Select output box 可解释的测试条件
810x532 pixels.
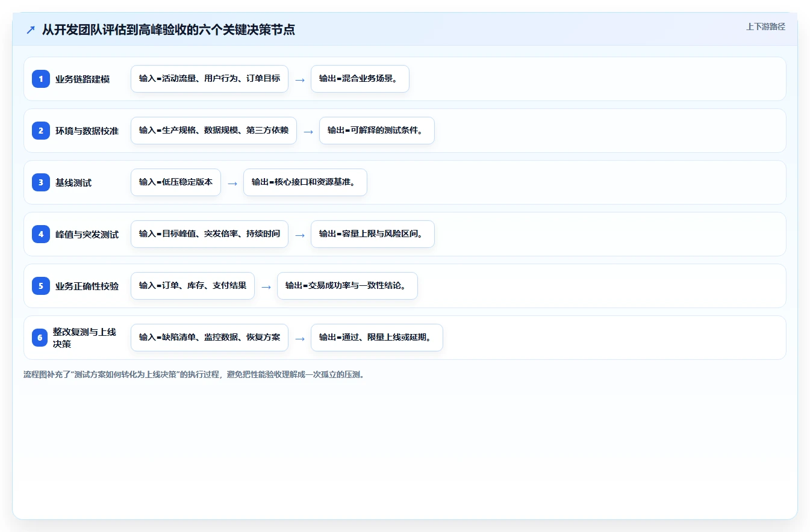pos(377,131)
